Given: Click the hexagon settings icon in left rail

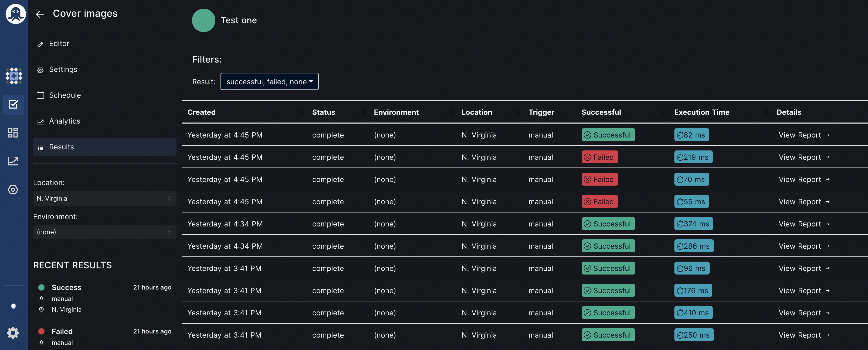Looking at the screenshot, I should coord(13,190).
